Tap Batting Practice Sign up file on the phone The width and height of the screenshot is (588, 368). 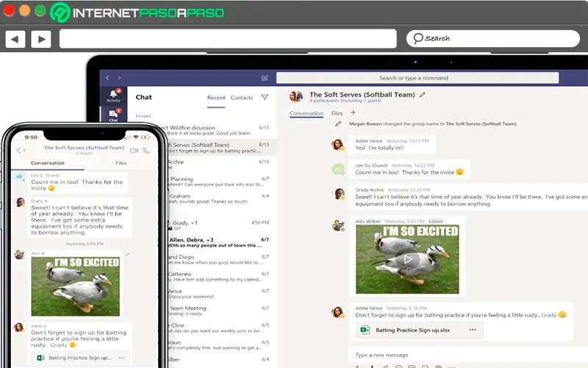[x=80, y=358]
